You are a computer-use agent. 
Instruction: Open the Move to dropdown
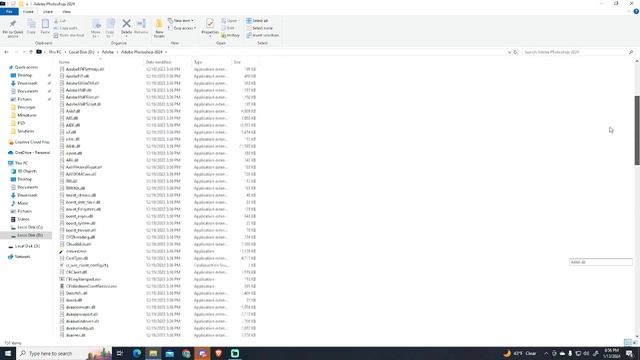pos(96,34)
